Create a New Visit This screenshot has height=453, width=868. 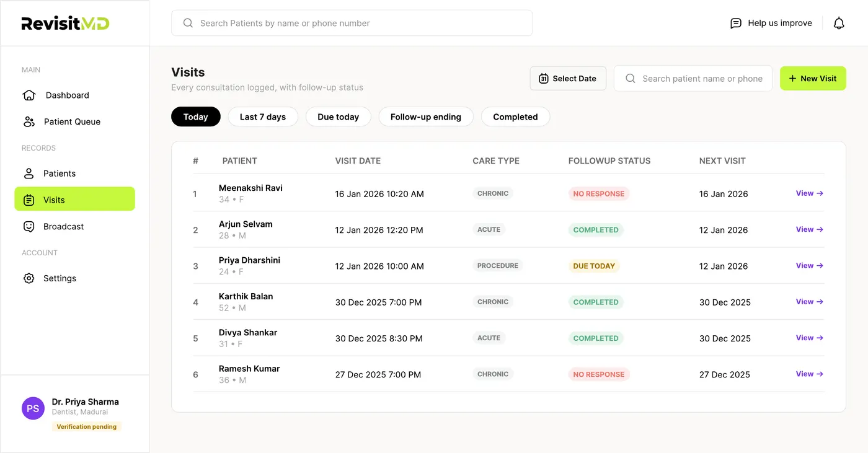(813, 79)
